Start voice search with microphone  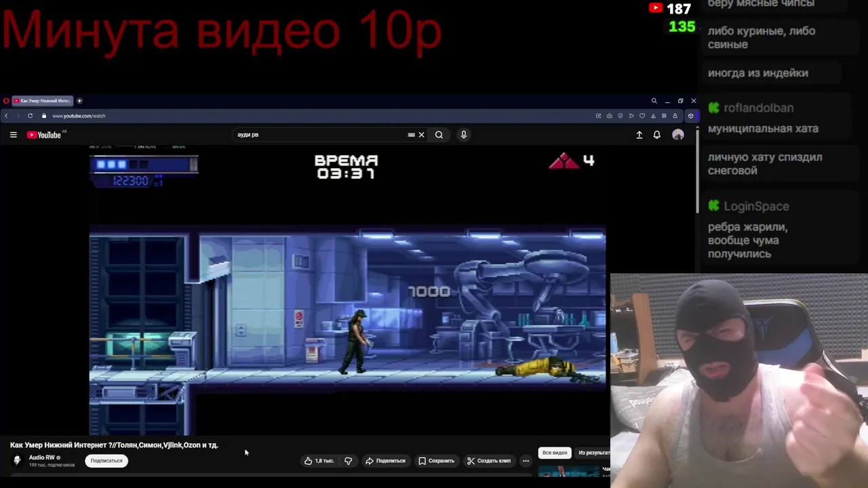[464, 135]
